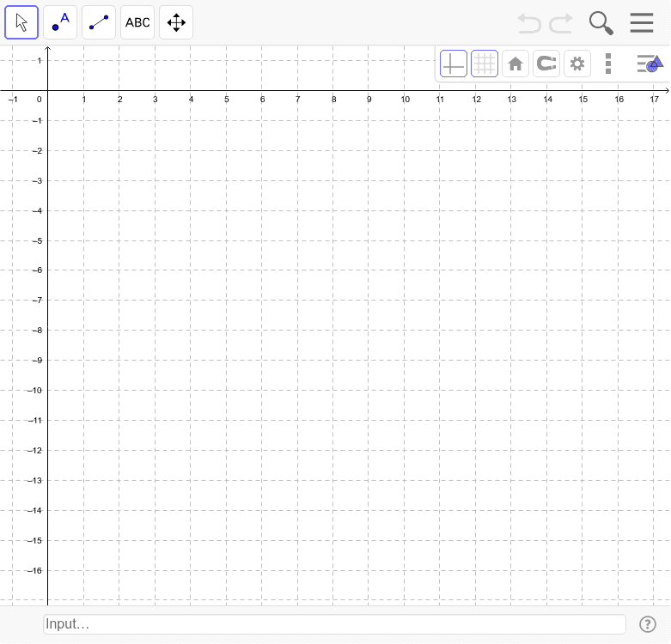Click x-axis label 10
671x644 pixels.
click(x=405, y=100)
